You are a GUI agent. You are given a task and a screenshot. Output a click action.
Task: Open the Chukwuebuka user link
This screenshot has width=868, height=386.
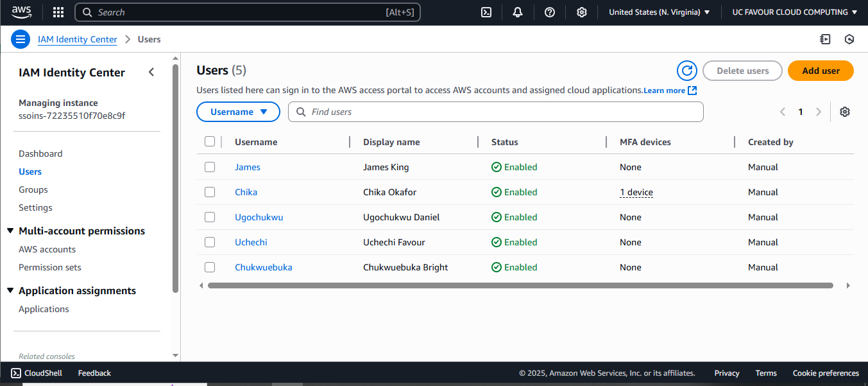(264, 267)
